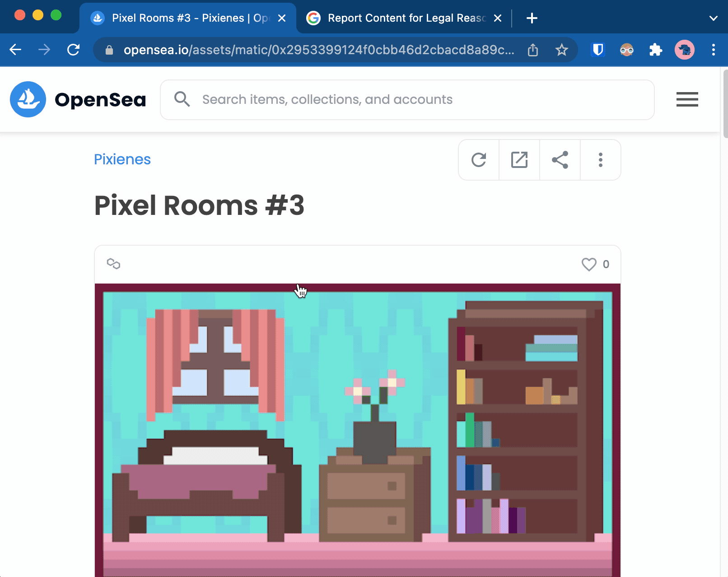The height and width of the screenshot is (577, 728).
Task: Open the OpenSea hamburger menu
Action: [x=687, y=99]
